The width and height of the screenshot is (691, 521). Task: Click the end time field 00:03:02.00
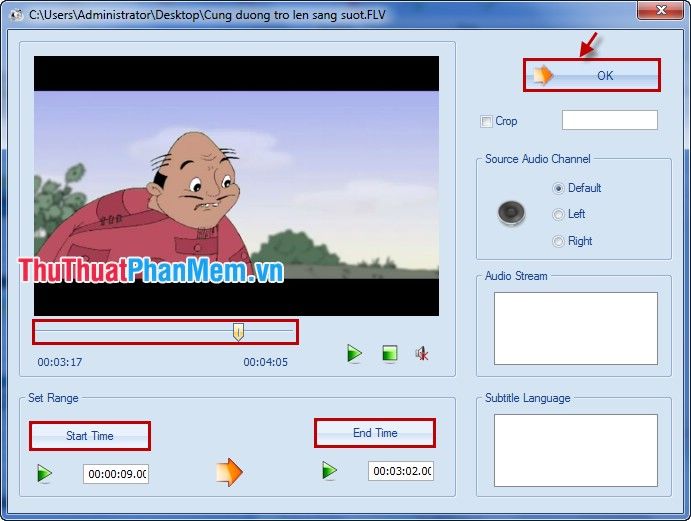click(401, 471)
